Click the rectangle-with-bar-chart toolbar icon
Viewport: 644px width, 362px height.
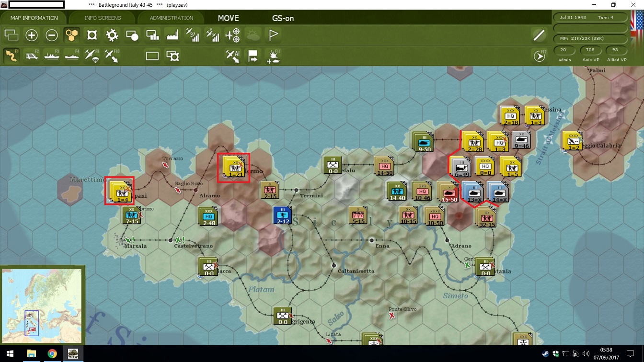[x=152, y=35]
